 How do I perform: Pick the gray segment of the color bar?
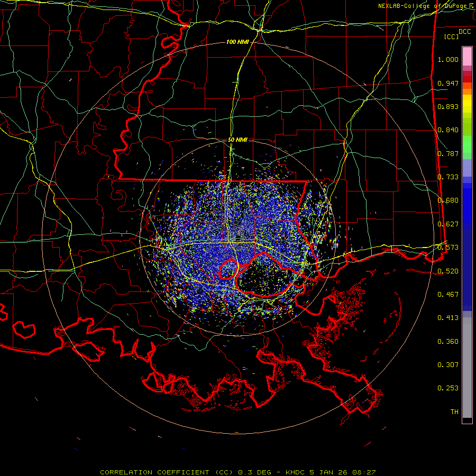(x=467, y=368)
